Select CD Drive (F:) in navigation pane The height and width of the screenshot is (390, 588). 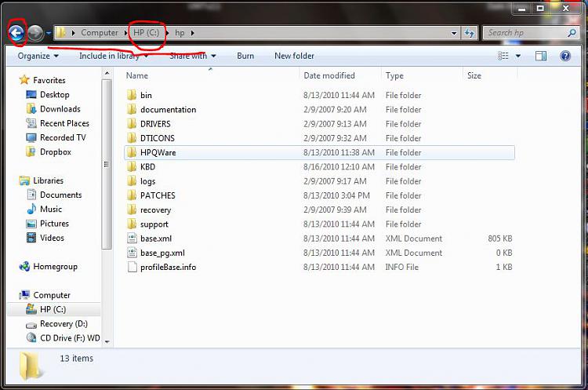(x=63, y=338)
